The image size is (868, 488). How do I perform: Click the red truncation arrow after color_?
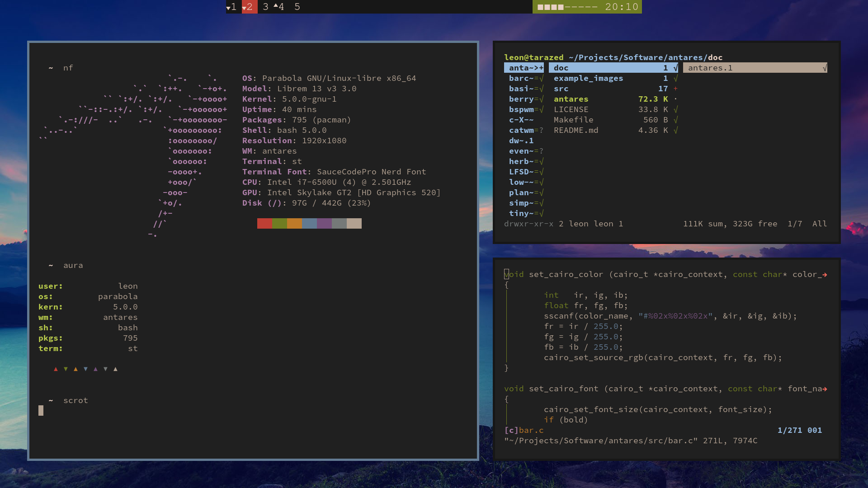(825, 275)
